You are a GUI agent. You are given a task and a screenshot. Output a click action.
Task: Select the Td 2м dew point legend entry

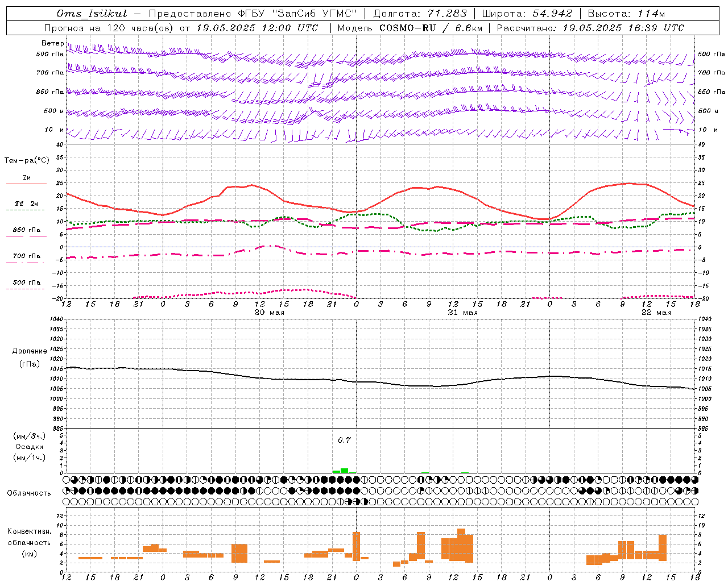27,203
